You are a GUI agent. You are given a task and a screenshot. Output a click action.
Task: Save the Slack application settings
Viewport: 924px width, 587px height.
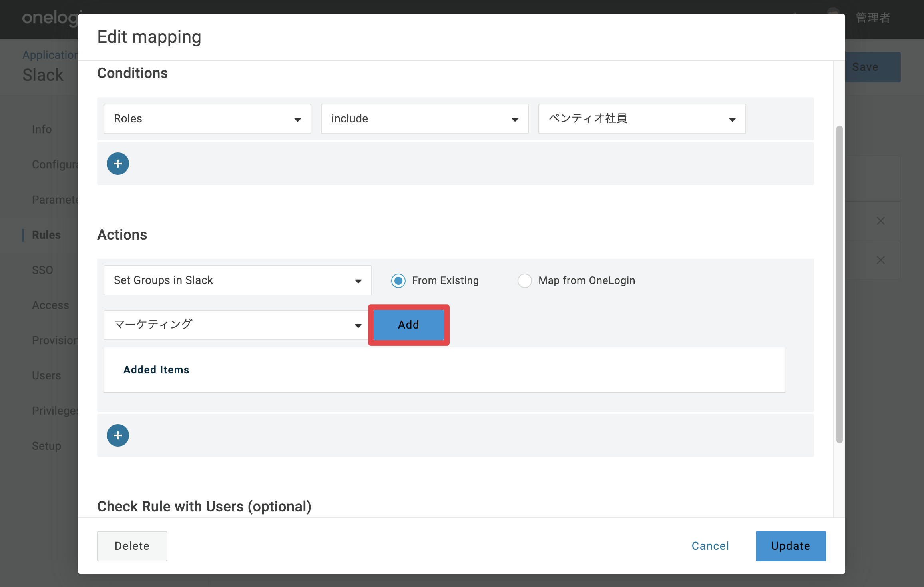pos(873,67)
